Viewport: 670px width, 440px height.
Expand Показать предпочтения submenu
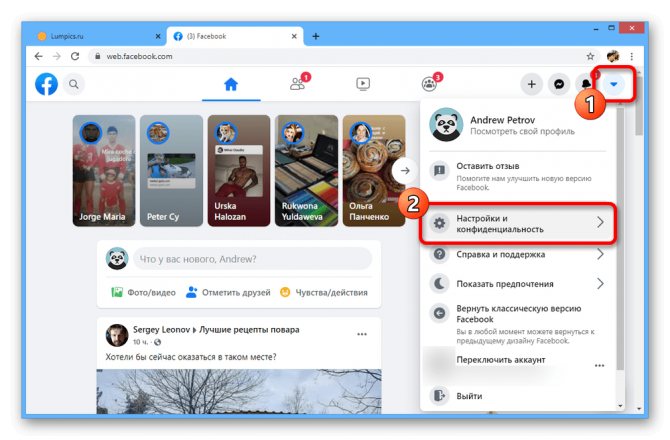(x=517, y=284)
